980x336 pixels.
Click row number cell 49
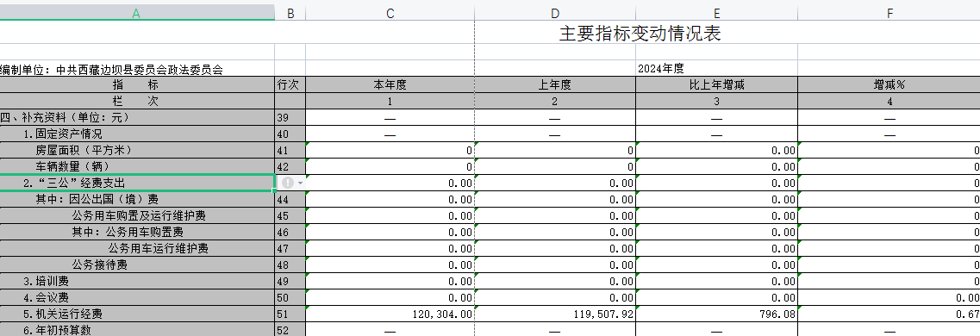point(290,281)
